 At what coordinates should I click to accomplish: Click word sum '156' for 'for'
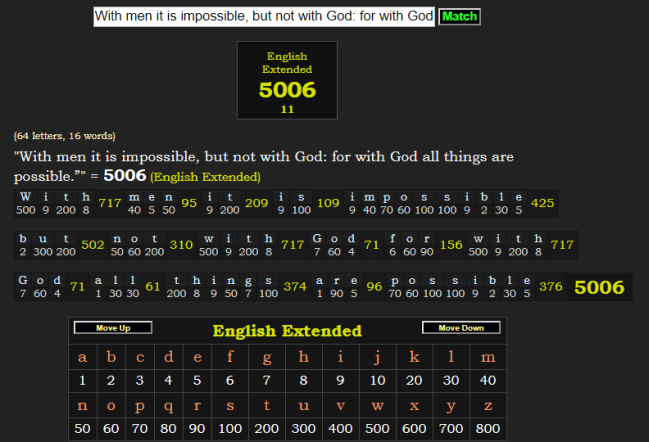[451, 245]
